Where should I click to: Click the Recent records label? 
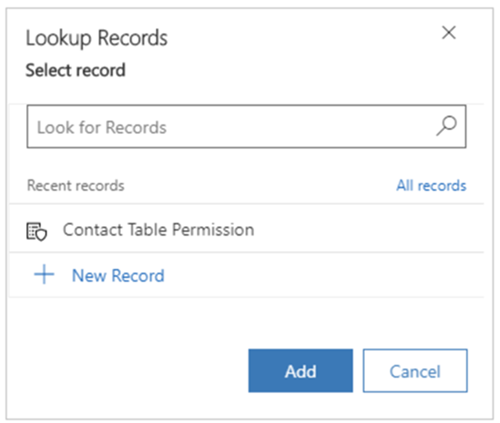coord(76,185)
